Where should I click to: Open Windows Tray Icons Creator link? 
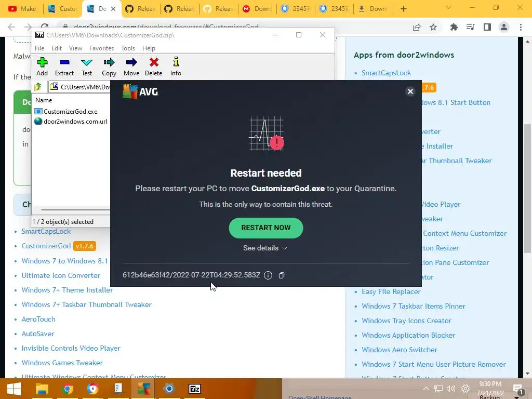pyautogui.click(x=406, y=321)
